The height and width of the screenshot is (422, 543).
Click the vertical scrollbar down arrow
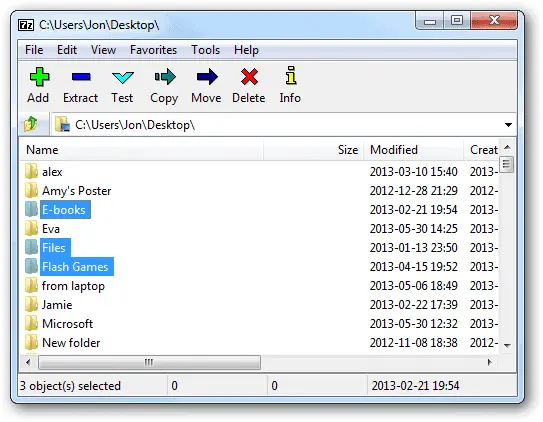click(507, 345)
